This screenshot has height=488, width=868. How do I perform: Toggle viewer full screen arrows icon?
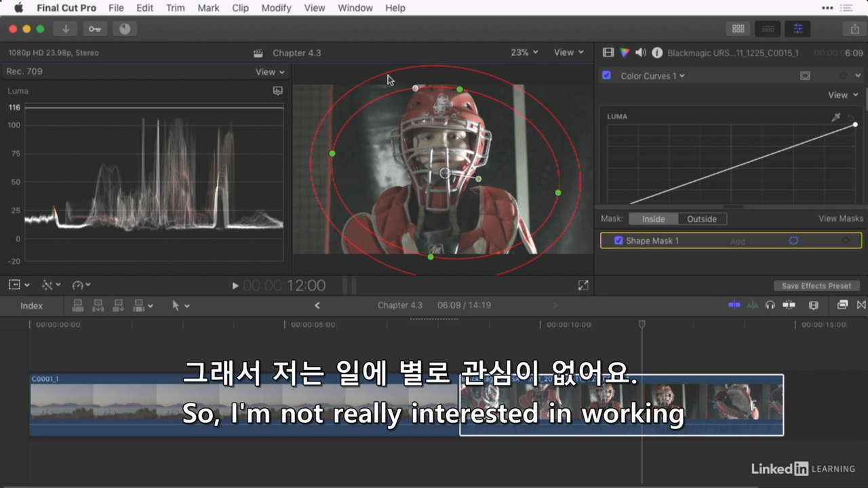(583, 286)
